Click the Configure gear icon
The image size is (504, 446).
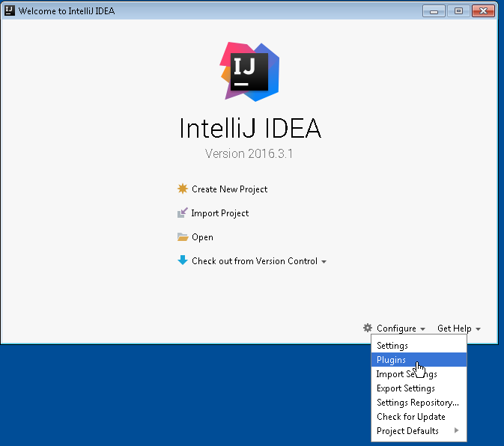[x=368, y=328]
